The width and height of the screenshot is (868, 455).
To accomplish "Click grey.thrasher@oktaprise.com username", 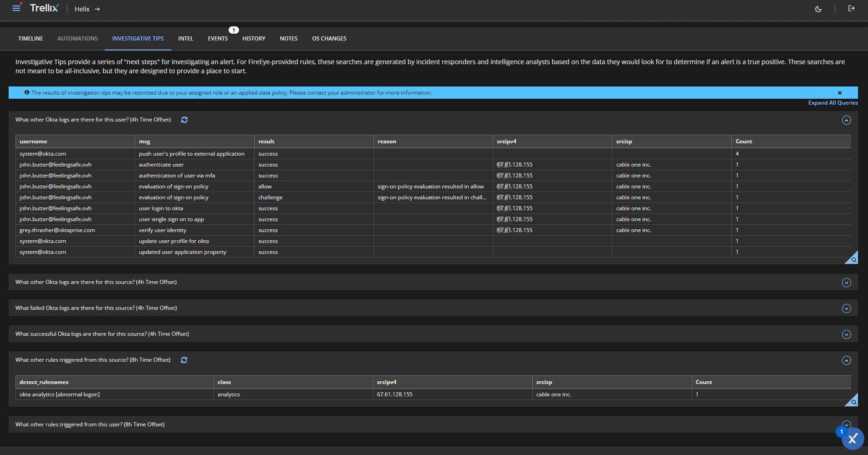I will click(57, 230).
